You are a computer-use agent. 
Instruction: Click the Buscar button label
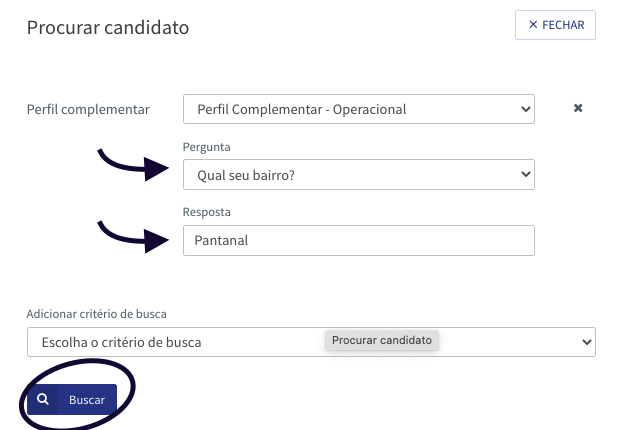[87, 400]
